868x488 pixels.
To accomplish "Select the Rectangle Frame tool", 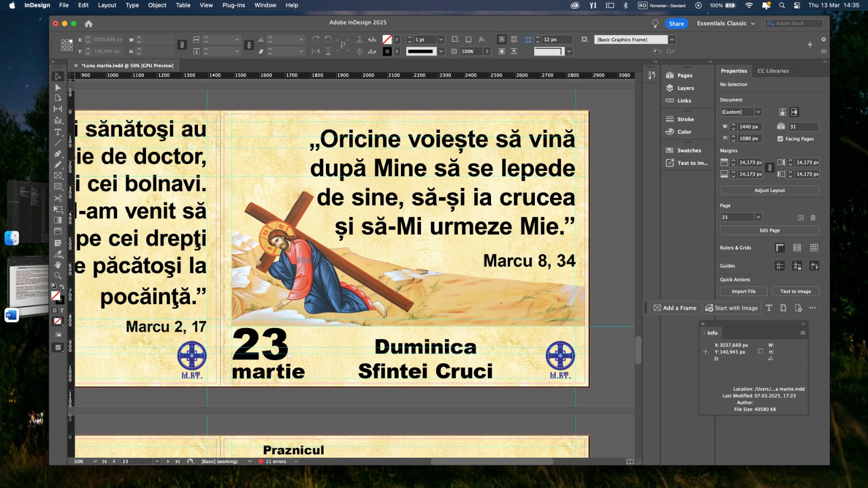I will 58,176.
